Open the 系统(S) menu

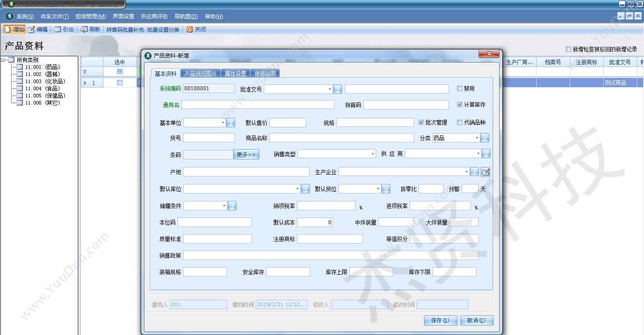(25, 17)
